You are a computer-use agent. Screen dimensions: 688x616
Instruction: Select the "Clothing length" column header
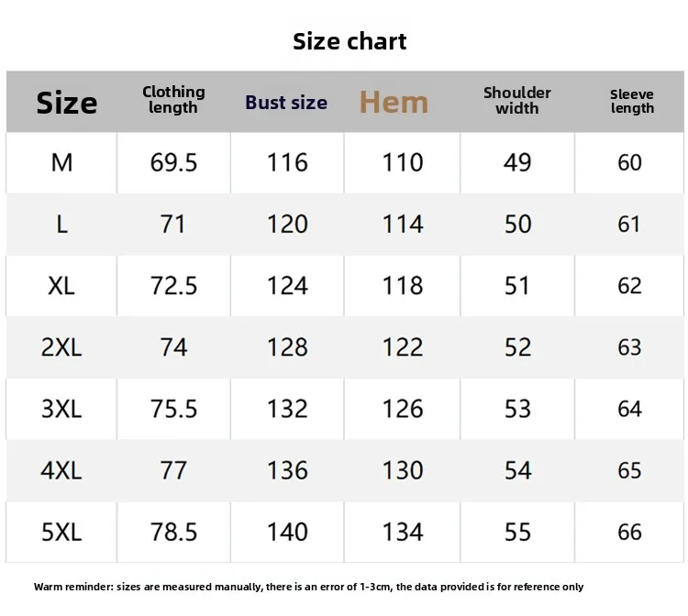pyautogui.click(x=173, y=100)
